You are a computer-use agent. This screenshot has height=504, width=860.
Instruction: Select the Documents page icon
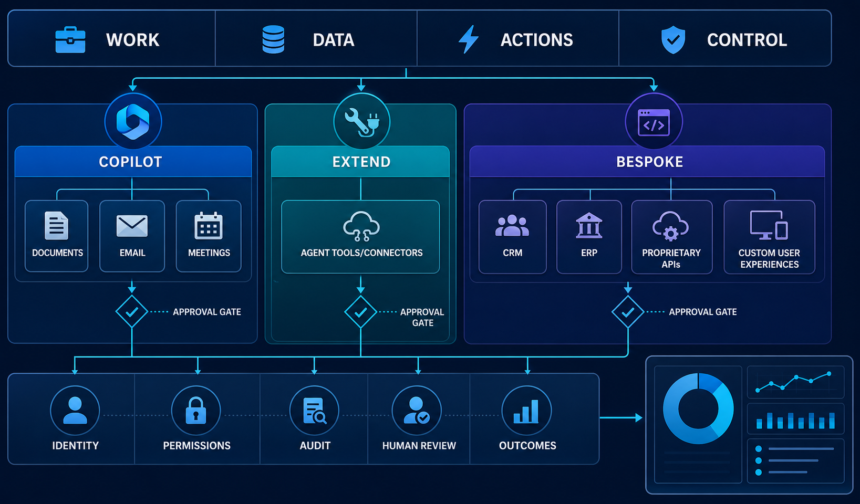(56, 226)
